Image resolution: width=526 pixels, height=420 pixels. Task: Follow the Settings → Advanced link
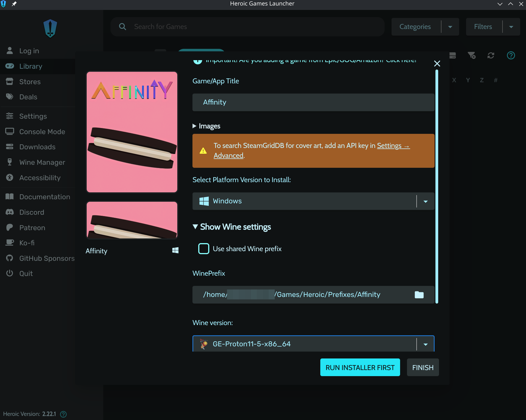pyautogui.click(x=393, y=146)
